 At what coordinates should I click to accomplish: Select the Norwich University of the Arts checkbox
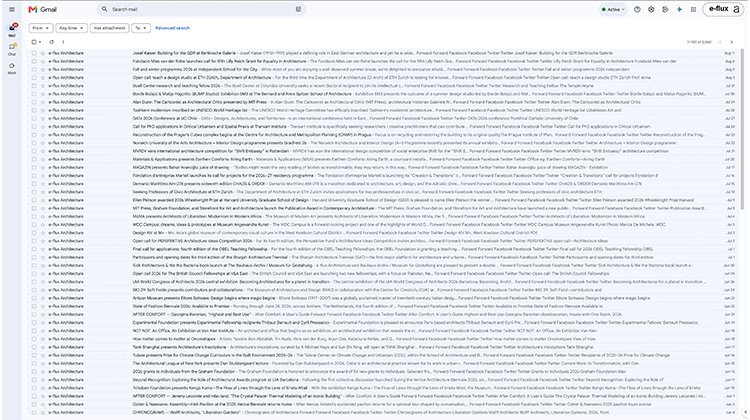[33, 143]
